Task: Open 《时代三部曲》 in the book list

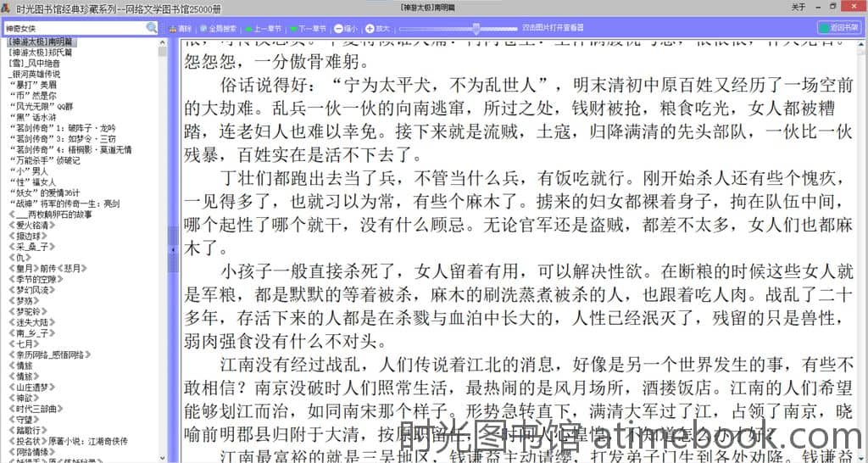Action: click(36, 408)
